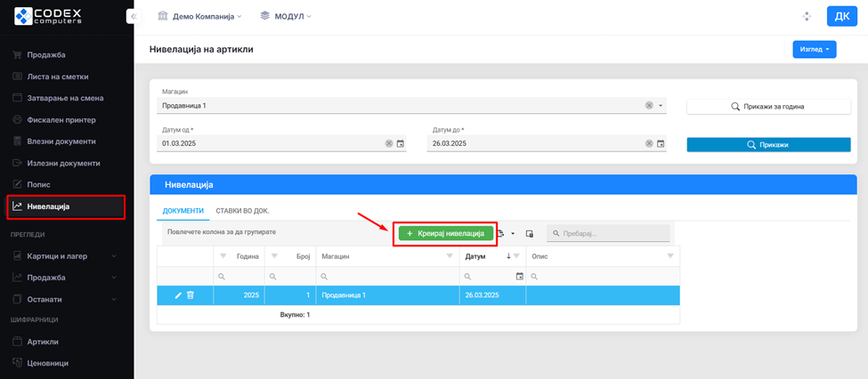Image resolution: width=868 pixels, height=379 pixels.
Task: Click the trash delete icon in the row
Action: click(x=191, y=295)
